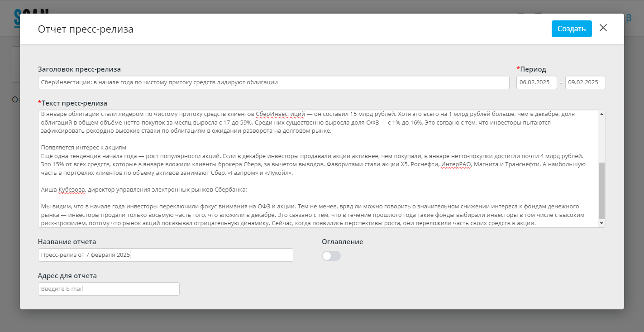Screen dimensions: 644x332
Task: Click the textarea scrollbar up arrow
Action: point(601,114)
